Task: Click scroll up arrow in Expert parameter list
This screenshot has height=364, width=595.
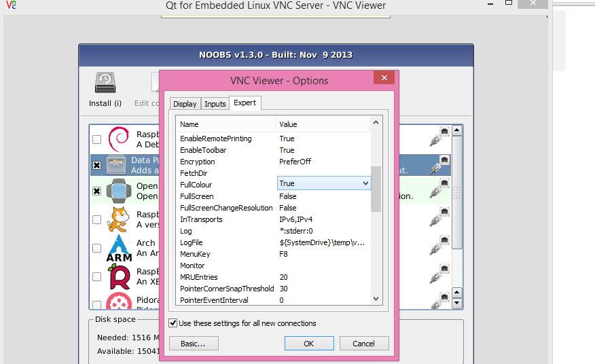Action: coord(376,122)
